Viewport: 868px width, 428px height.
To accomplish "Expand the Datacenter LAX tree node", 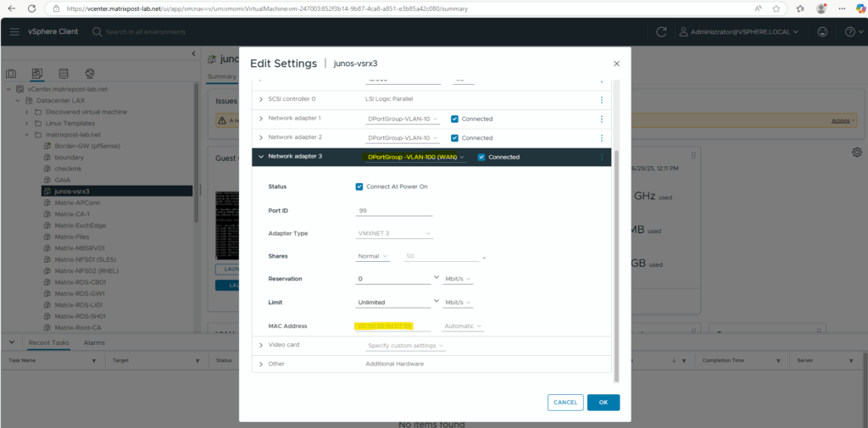I will pyautogui.click(x=18, y=100).
